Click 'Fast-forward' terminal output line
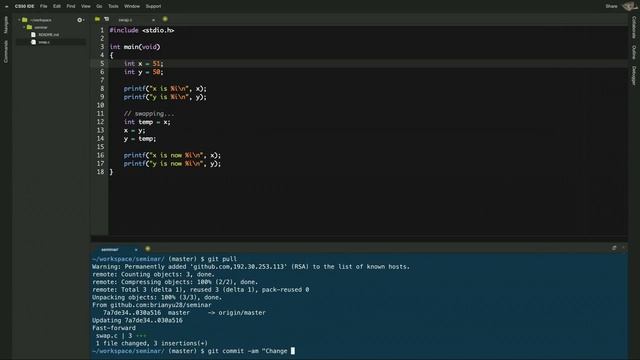This screenshot has width=640, height=360. click(114, 328)
